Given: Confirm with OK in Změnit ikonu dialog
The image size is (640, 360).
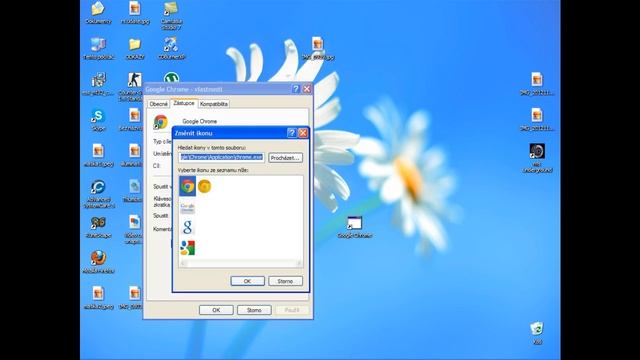Looking at the screenshot, I should 247,281.
